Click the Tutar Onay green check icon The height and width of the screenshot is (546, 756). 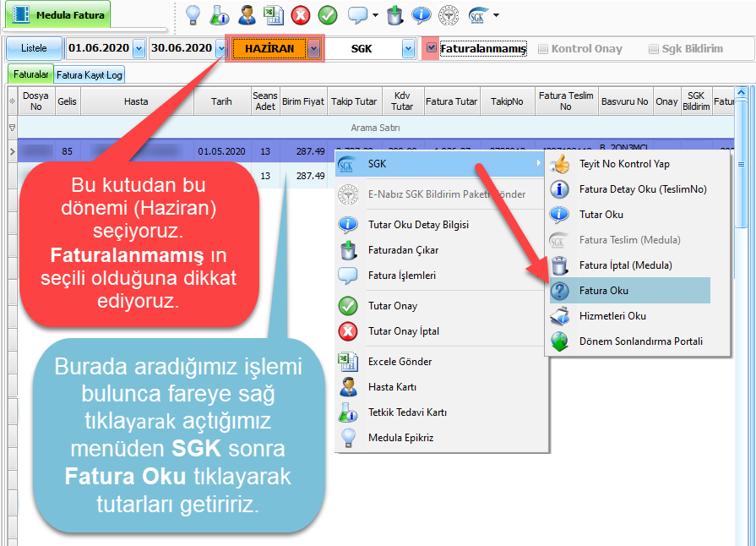(x=348, y=306)
